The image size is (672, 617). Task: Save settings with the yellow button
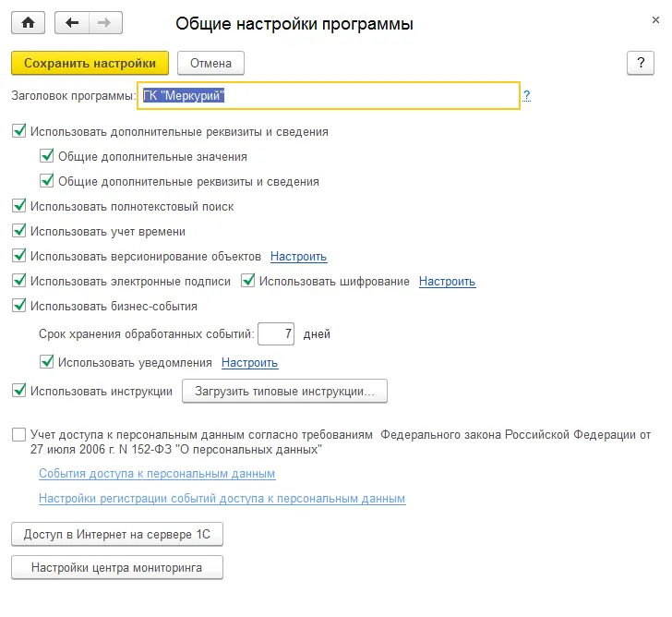click(x=90, y=63)
